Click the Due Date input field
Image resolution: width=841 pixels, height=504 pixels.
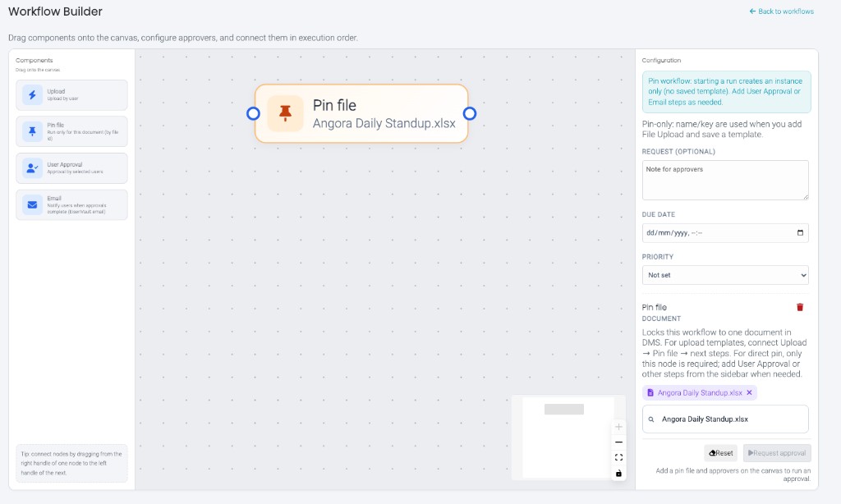click(x=725, y=232)
